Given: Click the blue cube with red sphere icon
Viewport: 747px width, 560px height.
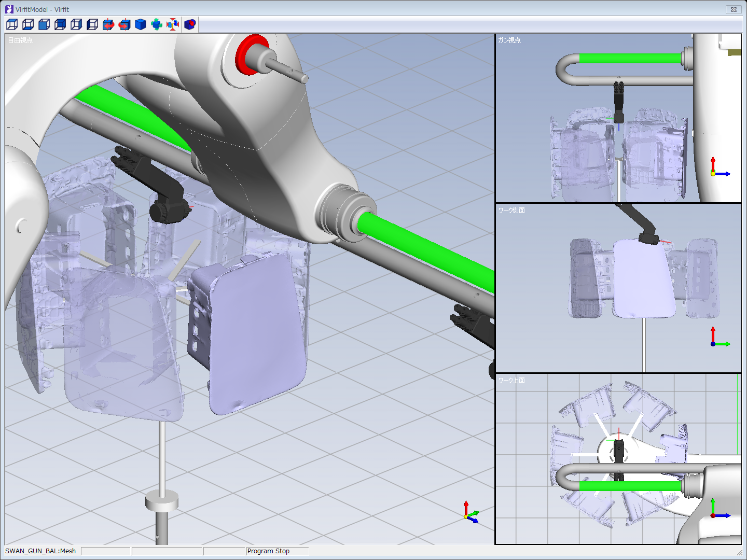Looking at the screenshot, I should 190,24.
